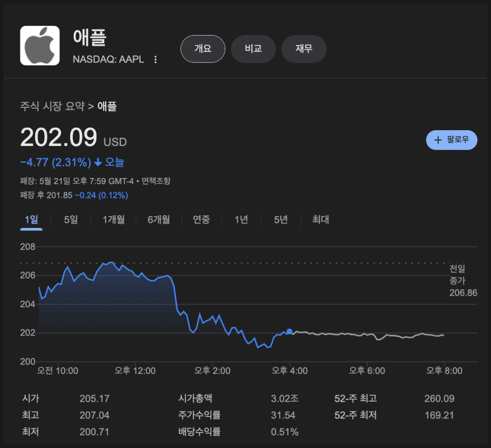This screenshot has width=491, height=448.
Task: Select the 개요 tab
Action: [x=203, y=49]
